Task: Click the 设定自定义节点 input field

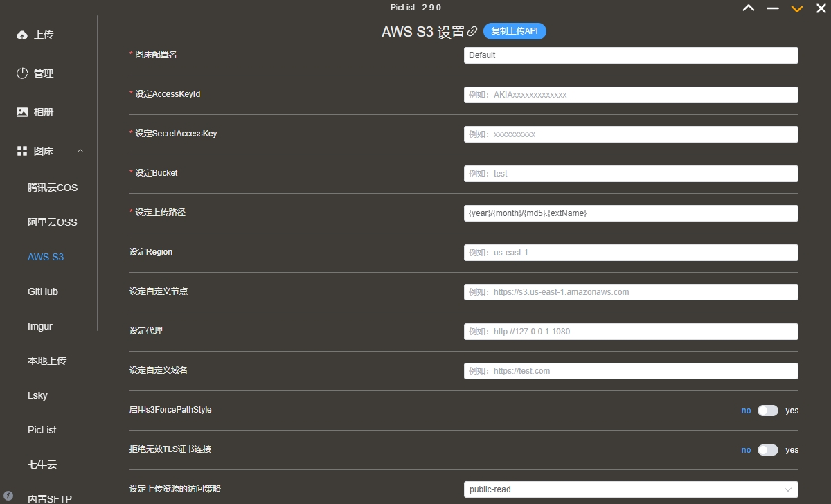Action: tap(631, 292)
